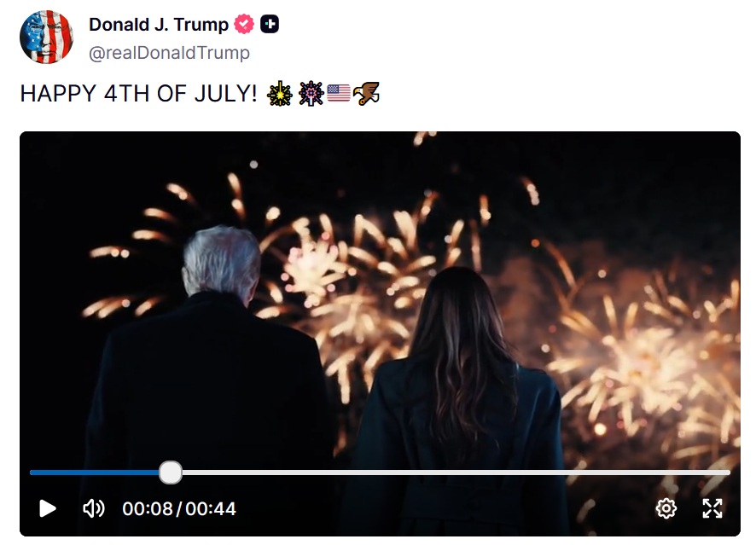Play the video
Image resolution: width=756 pixels, height=545 pixels.
tap(47, 508)
